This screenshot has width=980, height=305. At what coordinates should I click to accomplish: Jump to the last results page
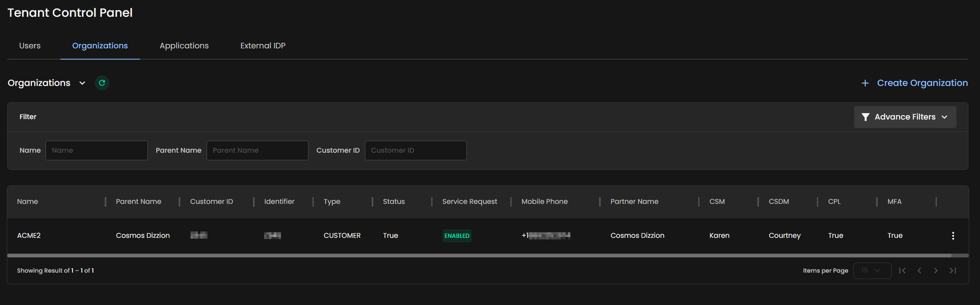[953, 271]
